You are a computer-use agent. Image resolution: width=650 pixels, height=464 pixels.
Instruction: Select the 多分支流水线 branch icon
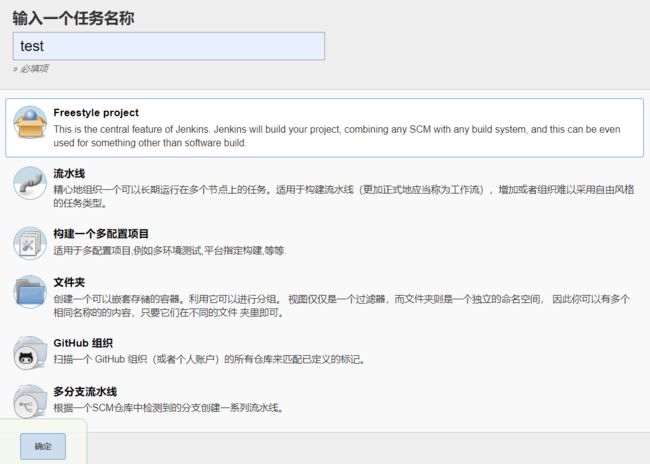tap(30, 401)
